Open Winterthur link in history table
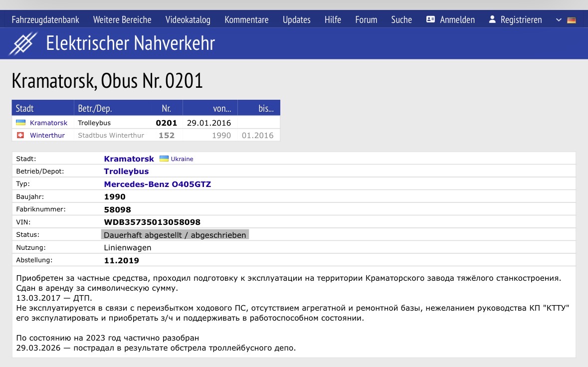Image resolution: width=588 pixels, height=367 pixels. point(47,135)
